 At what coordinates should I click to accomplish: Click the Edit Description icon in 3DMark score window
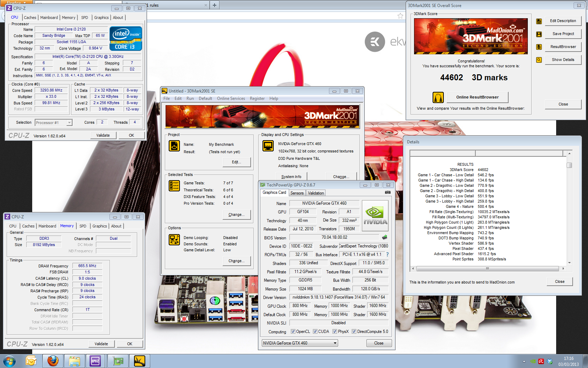(x=539, y=21)
